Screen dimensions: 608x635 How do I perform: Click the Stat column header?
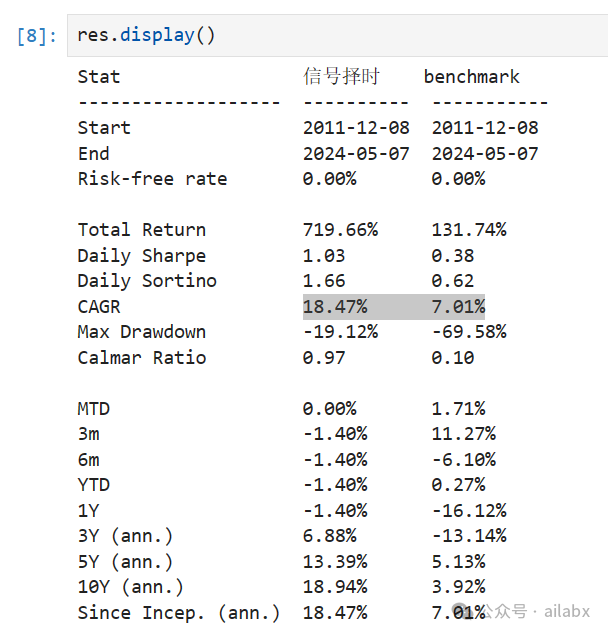[x=99, y=77]
